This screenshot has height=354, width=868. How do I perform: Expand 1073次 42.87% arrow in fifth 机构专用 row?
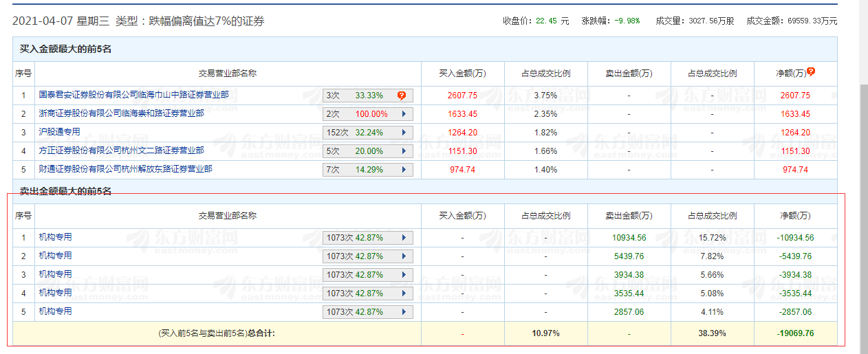(x=403, y=312)
